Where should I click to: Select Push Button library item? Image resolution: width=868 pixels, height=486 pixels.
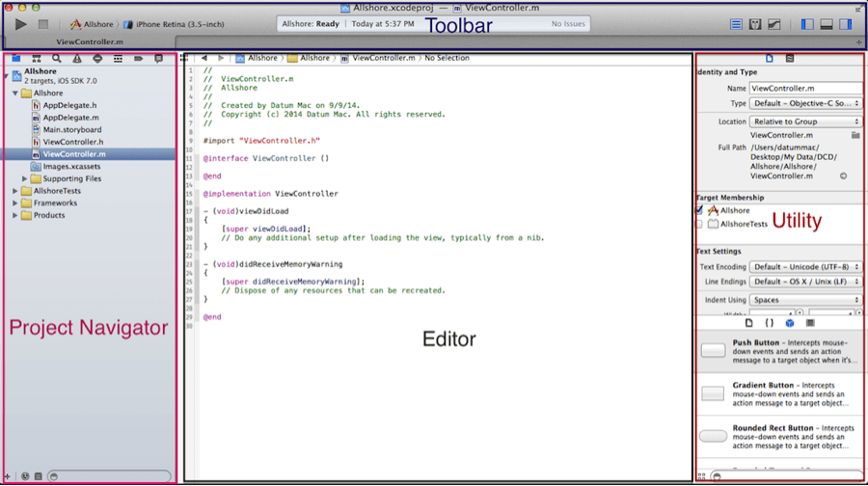pyautogui.click(x=779, y=352)
